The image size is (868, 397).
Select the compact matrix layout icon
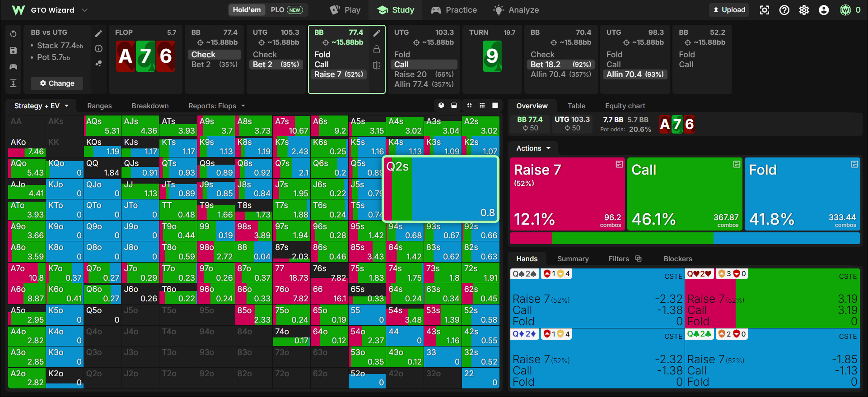469,106
